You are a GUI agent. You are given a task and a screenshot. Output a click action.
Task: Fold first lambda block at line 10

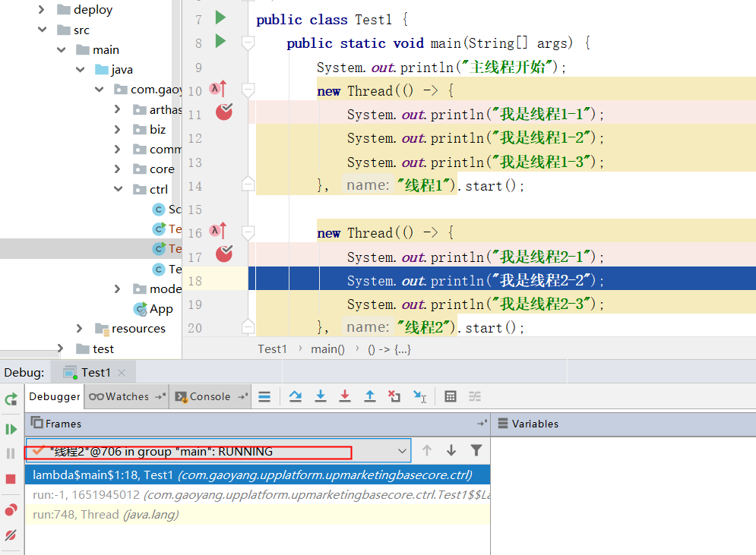click(x=248, y=90)
